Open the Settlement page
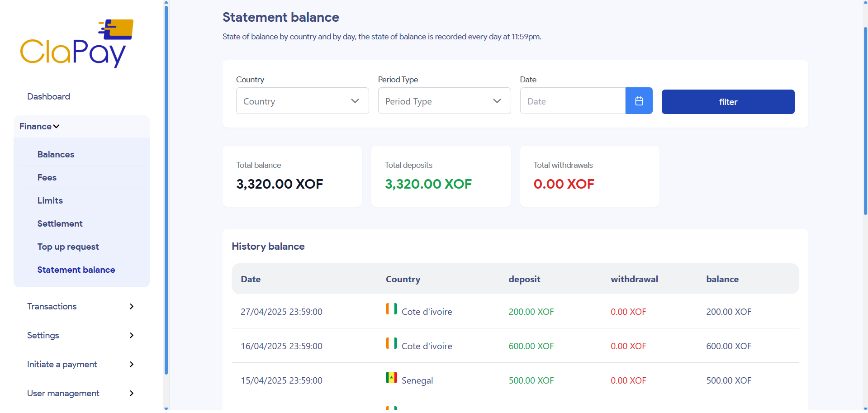Viewport: 868px width, 413px height. coord(60,223)
